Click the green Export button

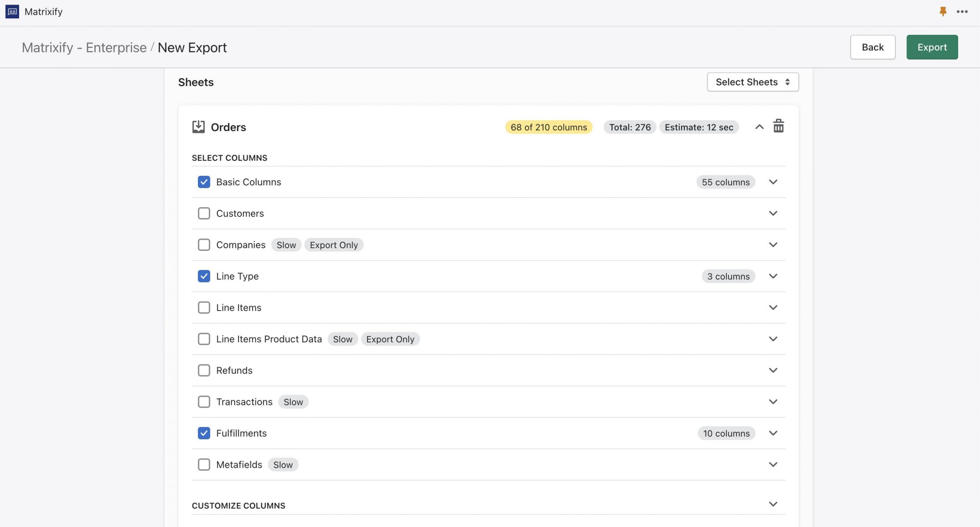[932, 47]
